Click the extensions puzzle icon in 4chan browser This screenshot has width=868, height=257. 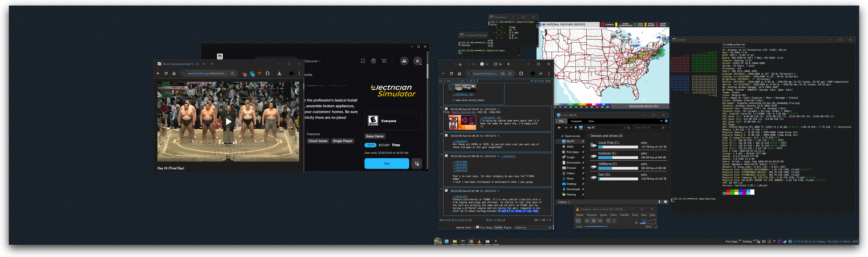coord(521,74)
